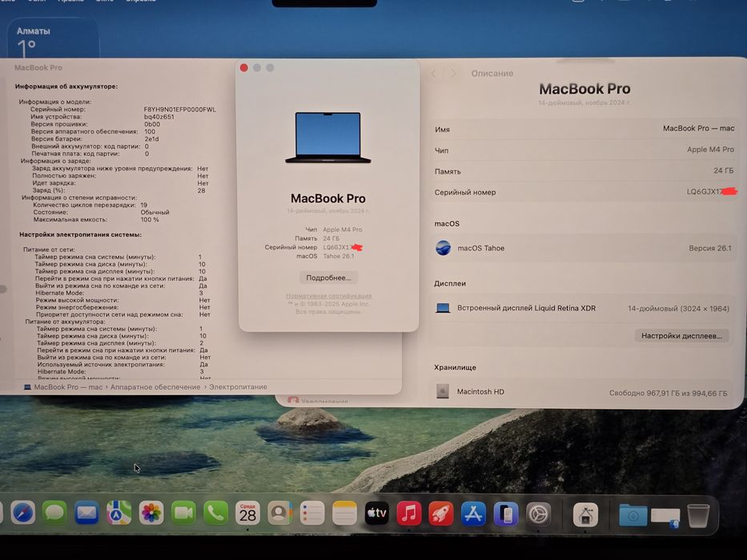Click the MacBook Pro image in About window

327,138
